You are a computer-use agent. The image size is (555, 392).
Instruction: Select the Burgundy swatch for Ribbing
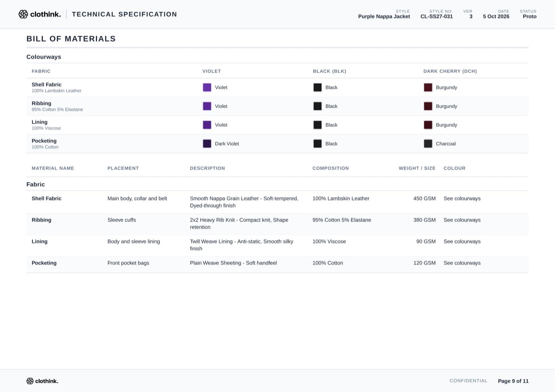pyautogui.click(x=428, y=106)
